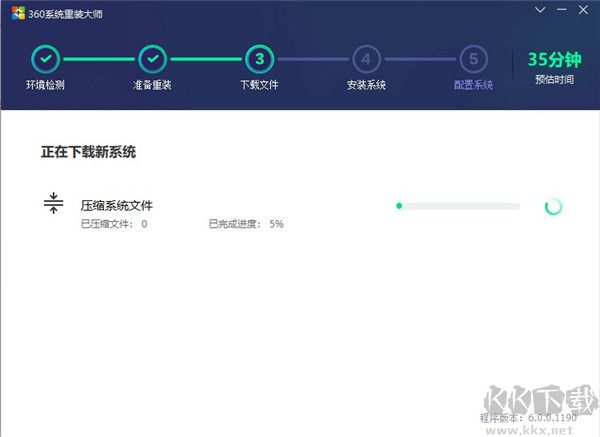Viewport: 600px width, 437px height.
Task: Minimize the 360系统重装大师 window
Action: tap(562, 10)
